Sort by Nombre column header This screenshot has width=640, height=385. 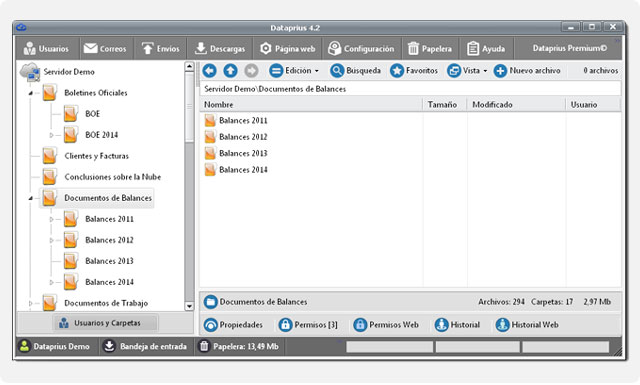311,105
